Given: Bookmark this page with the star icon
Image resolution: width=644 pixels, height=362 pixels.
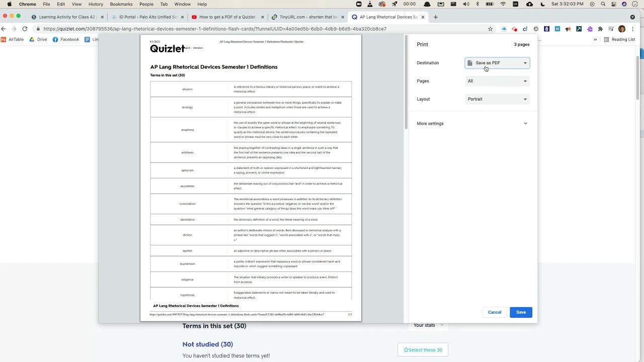Looking at the screenshot, I should click(x=490, y=29).
